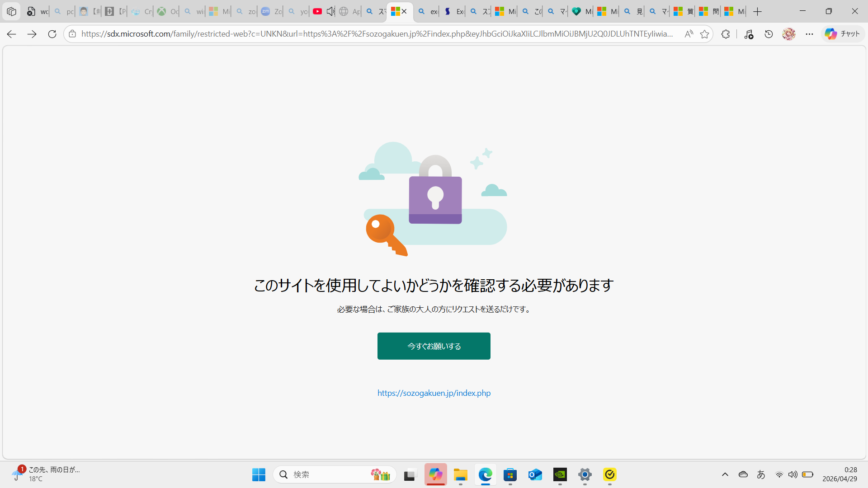The width and height of the screenshot is (868, 488).
Task: Click the Read aloud icon in address bar
Action: tap(689, 34)
